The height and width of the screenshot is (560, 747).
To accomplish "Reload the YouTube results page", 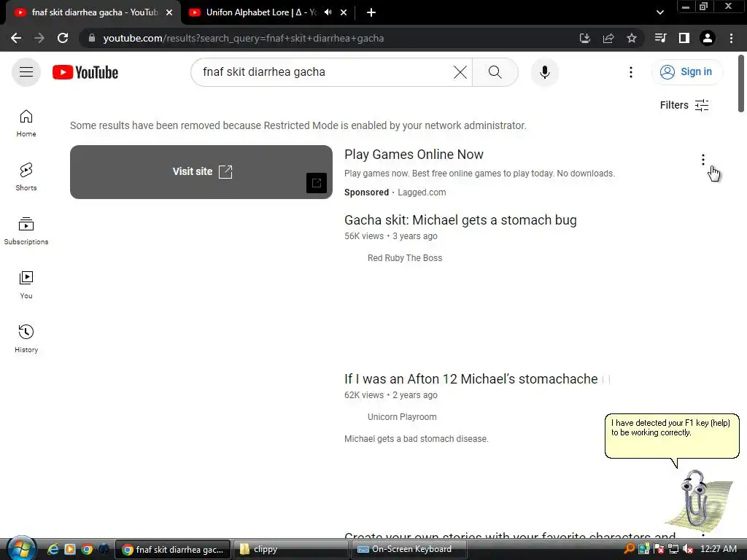I will (x=63, y=38).
